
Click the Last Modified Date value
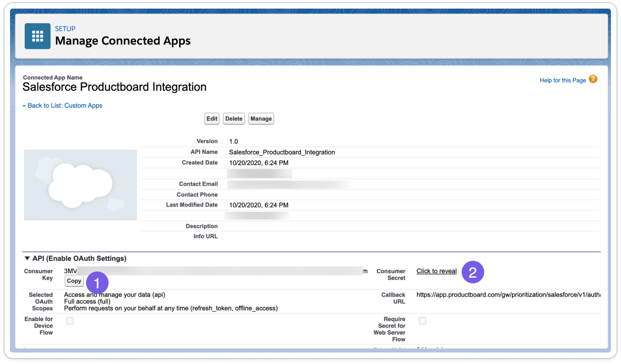tap(259, 205)
